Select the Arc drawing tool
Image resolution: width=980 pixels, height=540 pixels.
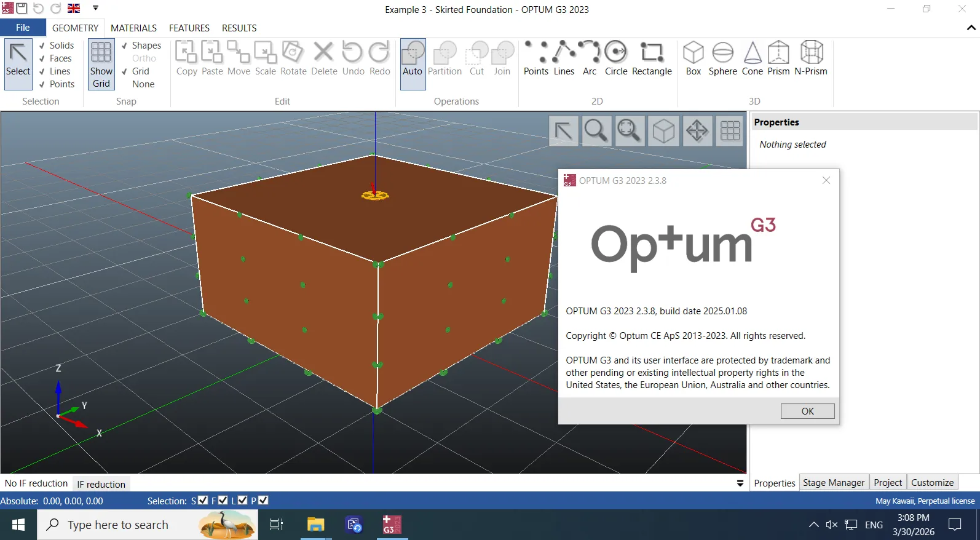[590, 58]
